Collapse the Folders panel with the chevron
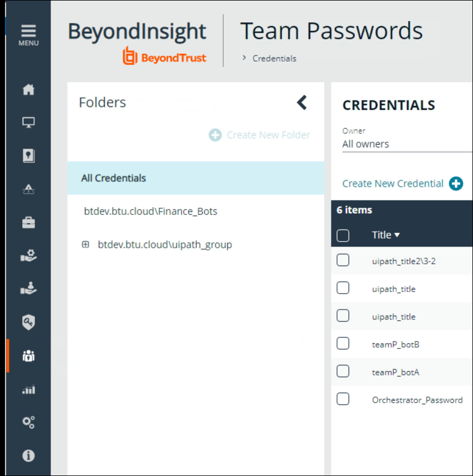The height and width of the screenshot is (476, 473). point(301,103)
